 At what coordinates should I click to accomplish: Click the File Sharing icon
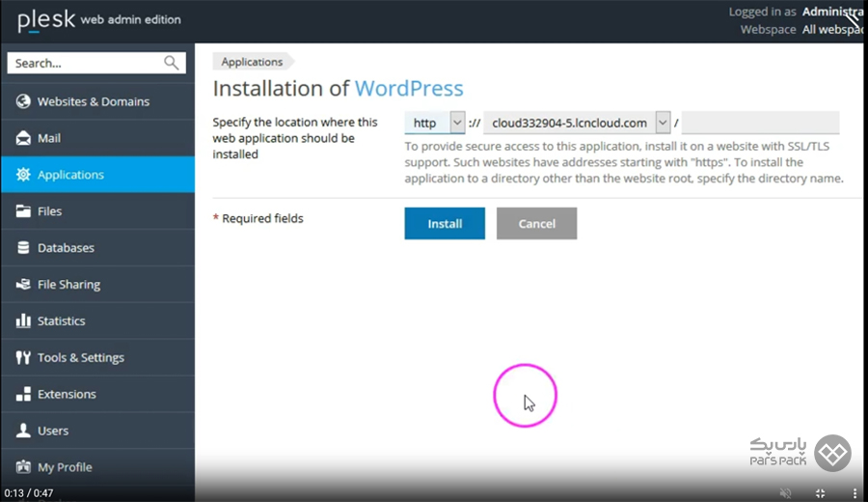coord(23,284)
